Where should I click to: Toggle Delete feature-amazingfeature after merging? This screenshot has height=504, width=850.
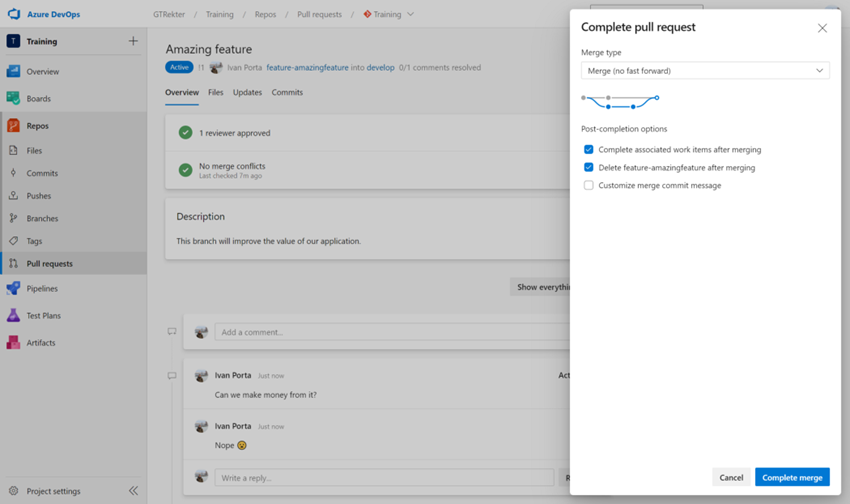click(589, 167)
